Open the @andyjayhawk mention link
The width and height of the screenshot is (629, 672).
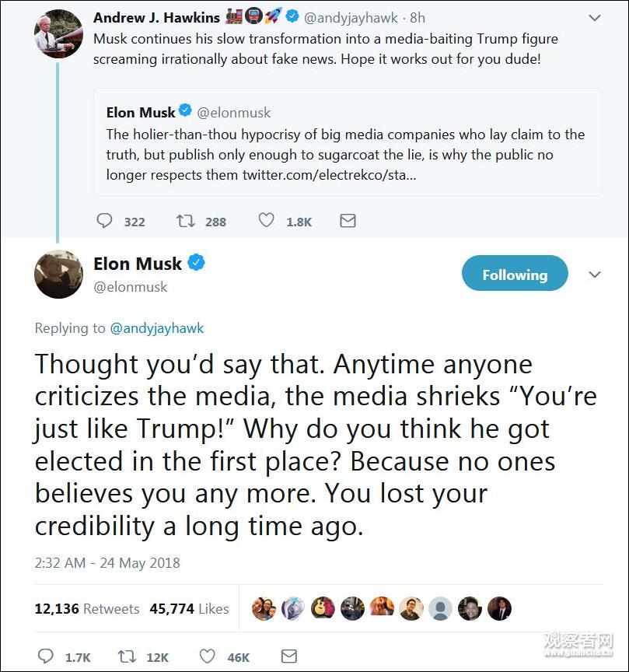[x=157, y=328]
